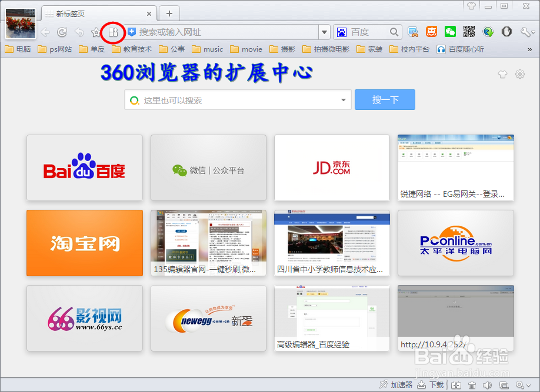Open the WeChat extension icon

pos(450,32)
